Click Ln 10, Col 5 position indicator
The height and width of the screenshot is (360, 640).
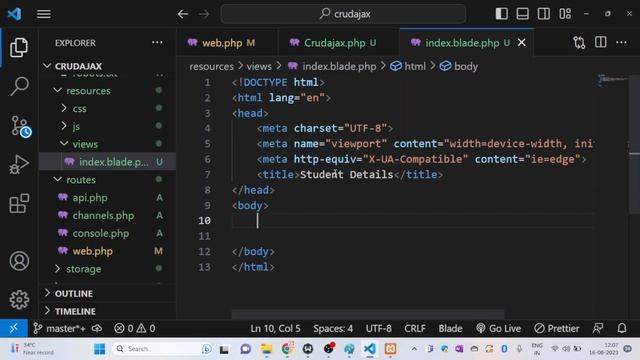pos(275,328)
